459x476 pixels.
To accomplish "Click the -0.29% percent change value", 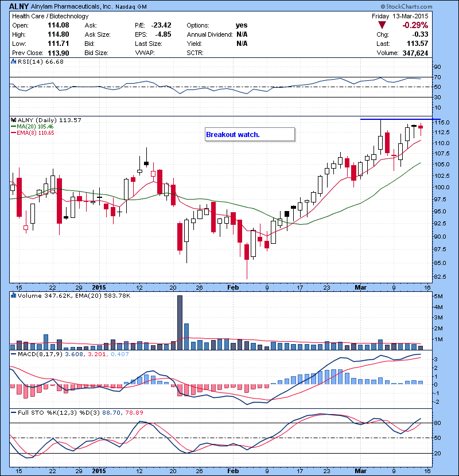I will tap(415, 25).
